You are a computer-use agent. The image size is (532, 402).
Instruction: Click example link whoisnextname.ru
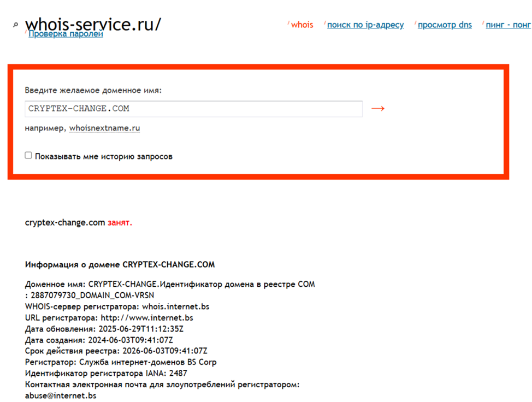point(104,128)
